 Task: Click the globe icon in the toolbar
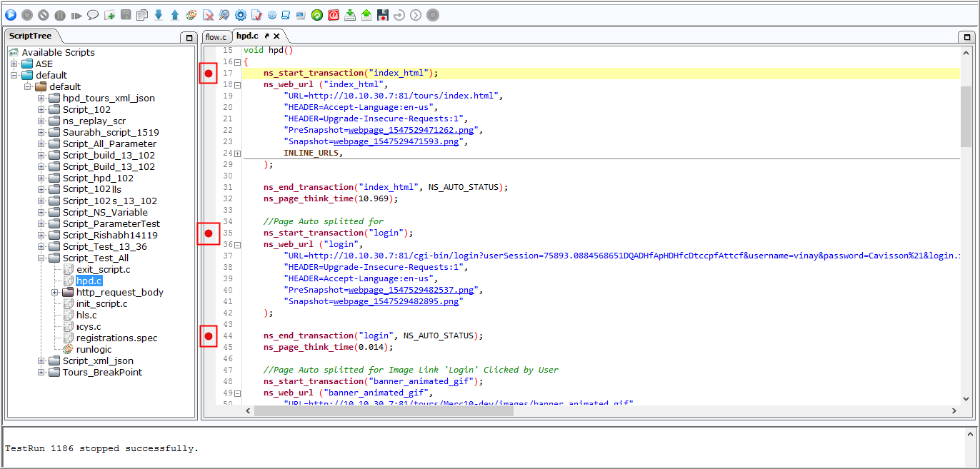click(272, 15)
